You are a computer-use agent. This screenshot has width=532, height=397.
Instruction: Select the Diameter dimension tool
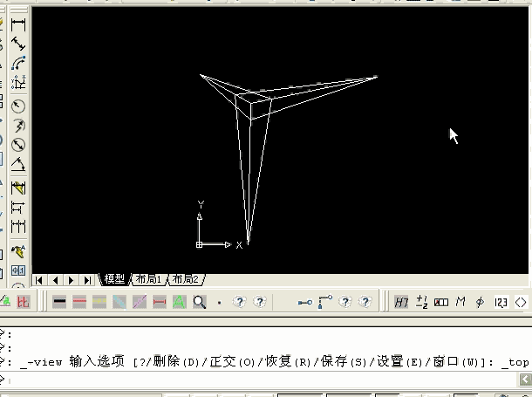[x=18, y=145]
